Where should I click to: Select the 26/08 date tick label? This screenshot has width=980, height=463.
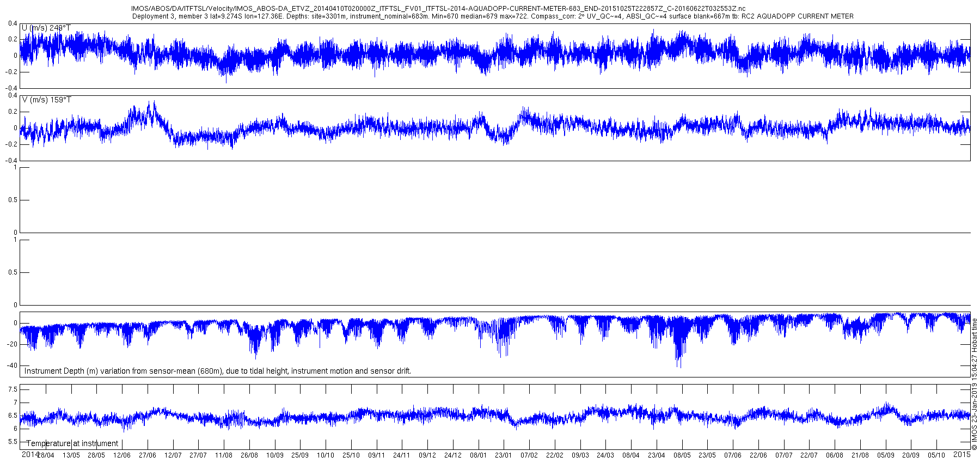[x=249, y=455]
